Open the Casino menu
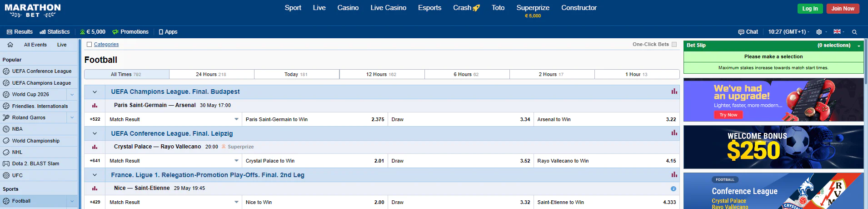This screenshot has height=209, width=868. [x=348, y=8]
